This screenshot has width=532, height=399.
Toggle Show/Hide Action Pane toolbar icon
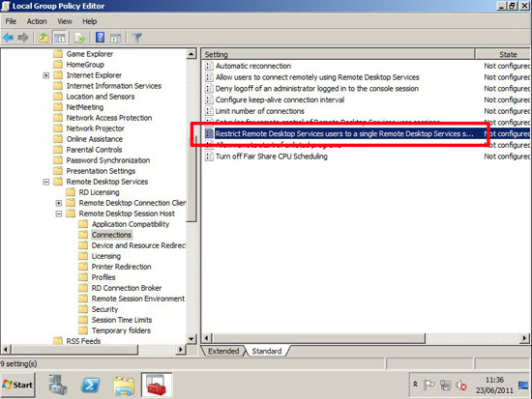[x=116, y=38]
